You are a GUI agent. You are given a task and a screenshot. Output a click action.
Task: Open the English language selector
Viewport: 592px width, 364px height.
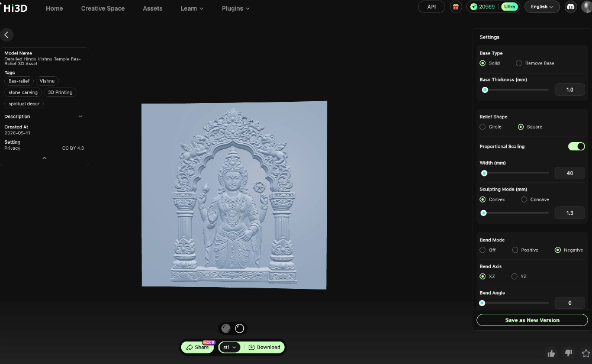542,7
